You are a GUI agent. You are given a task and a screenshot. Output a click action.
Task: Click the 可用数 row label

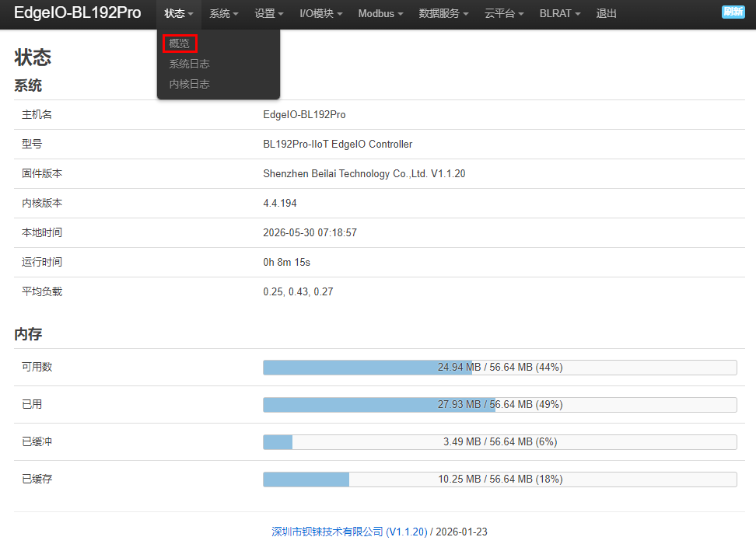point(37,367)
